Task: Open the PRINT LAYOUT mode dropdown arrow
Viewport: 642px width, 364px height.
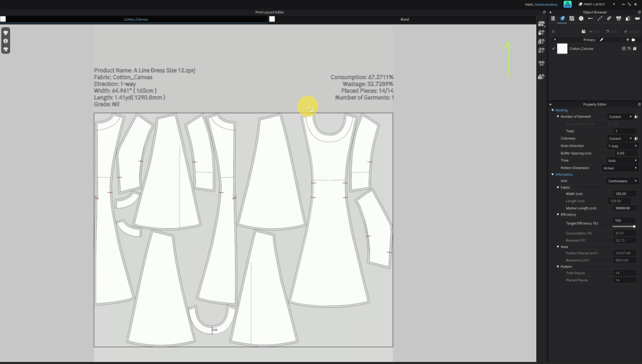Action: 614,4
